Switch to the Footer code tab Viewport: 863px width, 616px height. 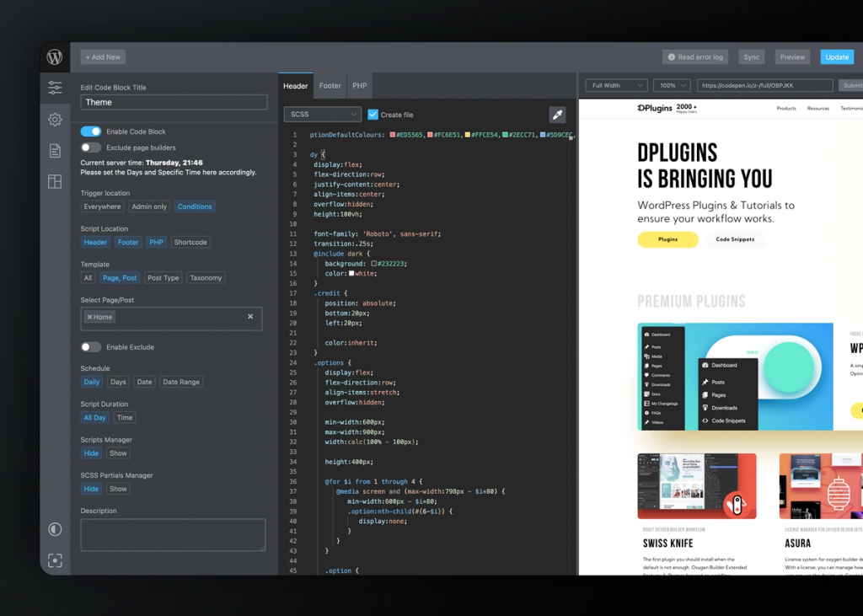point(330,86)
